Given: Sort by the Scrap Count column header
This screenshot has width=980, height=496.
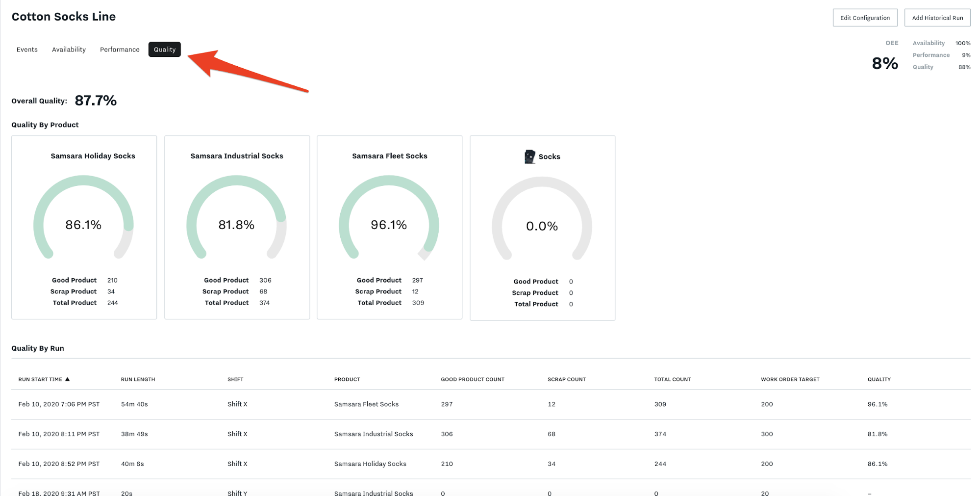Looking at the screenshot, I should [x=567, y=379].
